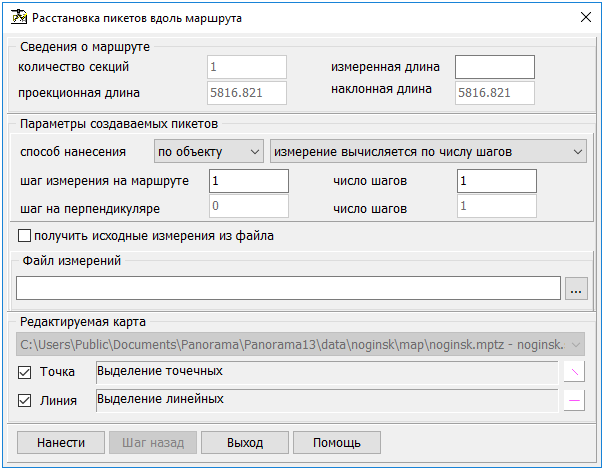Enable getting source measurements from file
604x470 pixels.
pyautogui.click(x=25, y=237)
